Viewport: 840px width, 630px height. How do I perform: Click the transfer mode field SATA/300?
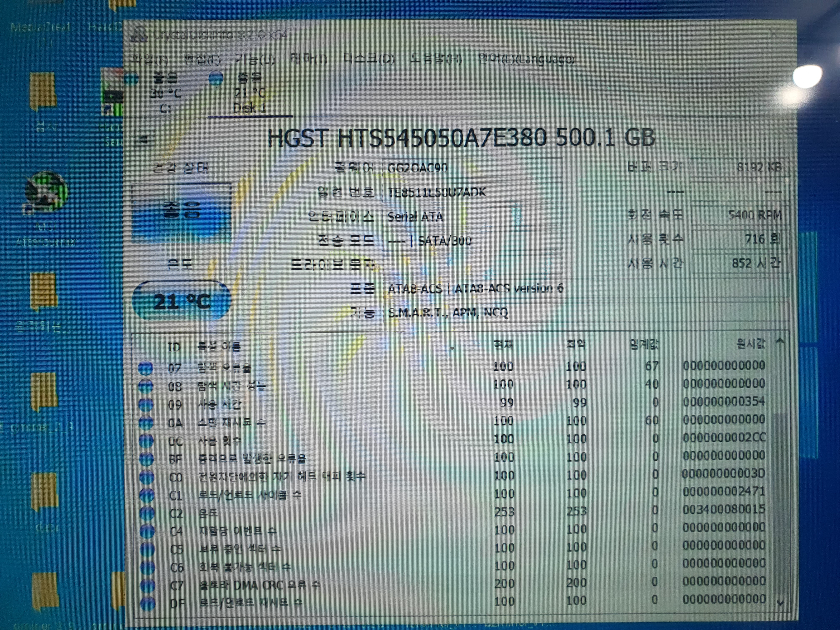472,241
